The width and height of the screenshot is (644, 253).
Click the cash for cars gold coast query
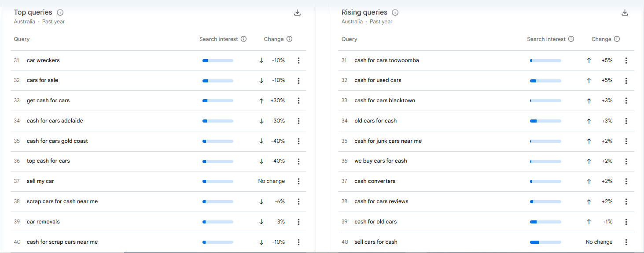[x=57, y=141]
